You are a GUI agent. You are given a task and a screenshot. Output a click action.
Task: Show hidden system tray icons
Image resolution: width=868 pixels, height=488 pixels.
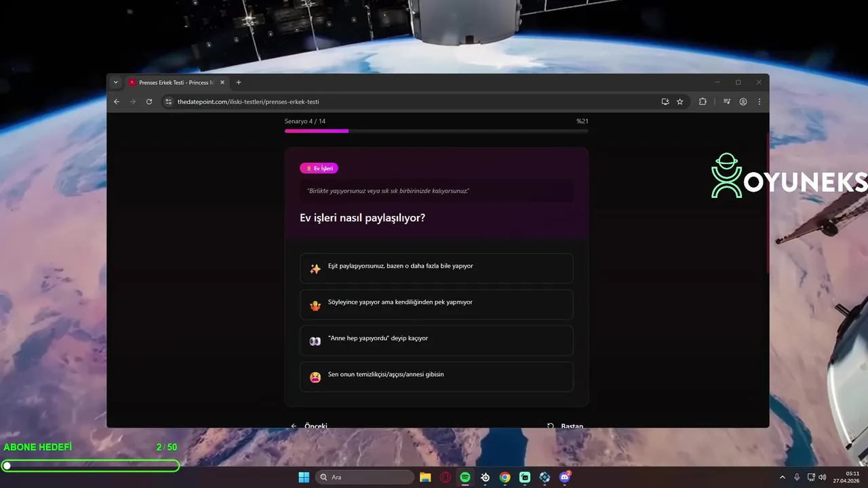pos(782,477)
